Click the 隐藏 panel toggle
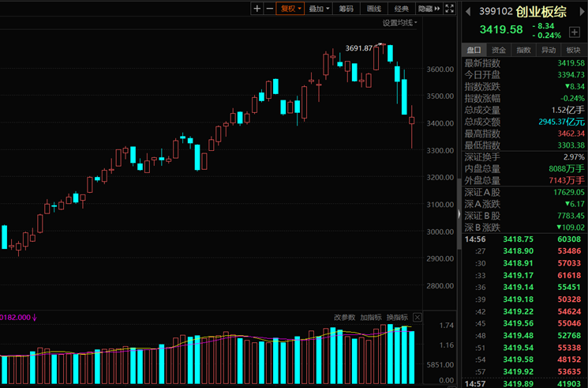Image resolution: width=588 pixels, height=388 pixels. click(x=429, y=8)
